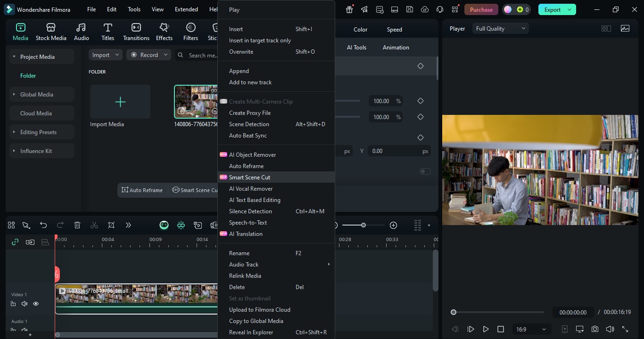The width and height of the screenshot is (644, 339).
Task: Hide the Video 1 track with eye icon
Action: pyautogui.click(x=36, y=304)
